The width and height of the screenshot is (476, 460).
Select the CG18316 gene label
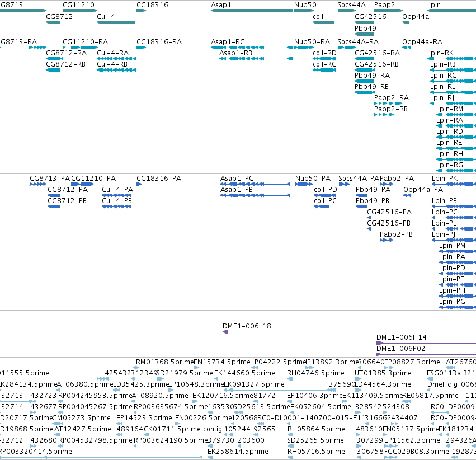(152, 5)
